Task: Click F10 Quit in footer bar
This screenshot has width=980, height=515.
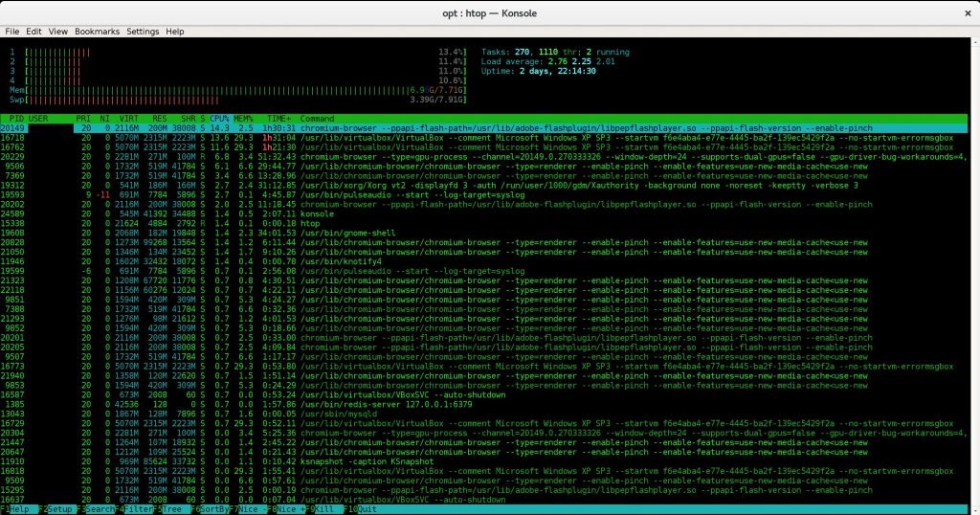Action: tap(362, 509)
